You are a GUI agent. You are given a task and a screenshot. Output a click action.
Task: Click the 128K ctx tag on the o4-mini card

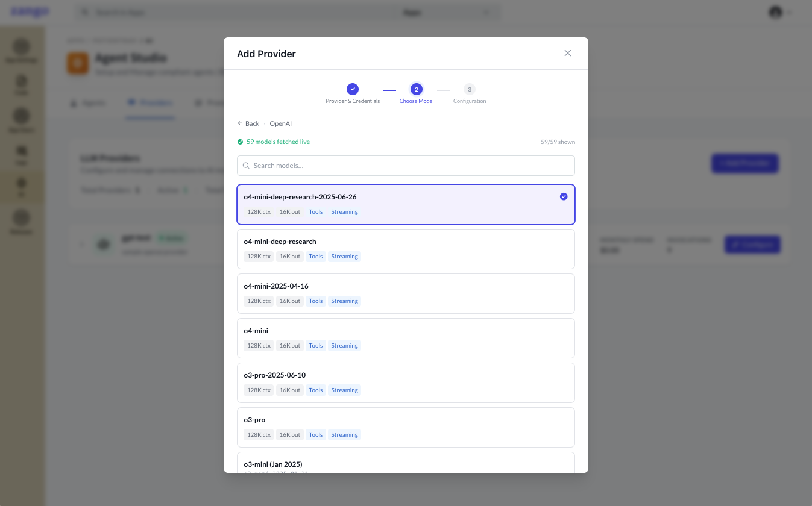[259, 346]
